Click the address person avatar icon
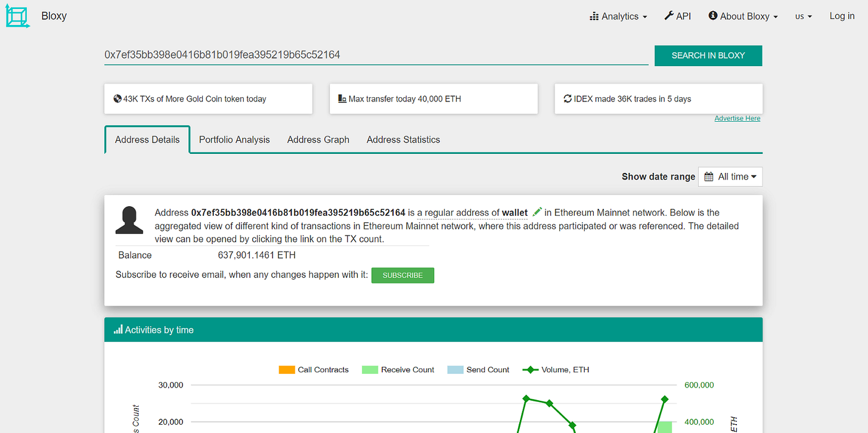The image size is (868, 433). pos(129,220)
